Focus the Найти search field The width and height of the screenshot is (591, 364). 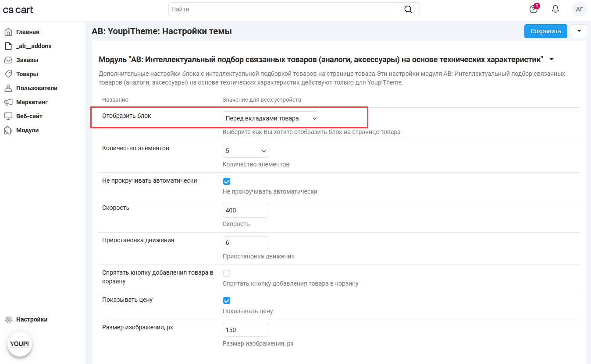click(x=294, y=9)
